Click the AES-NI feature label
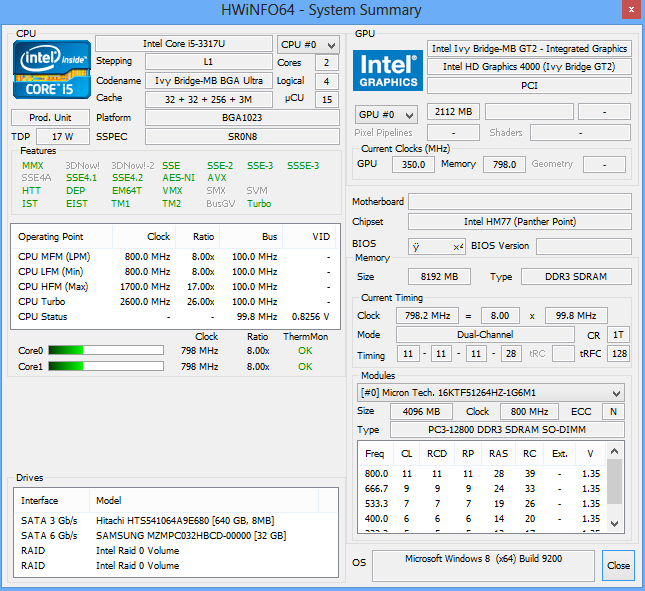 click(179, 178)
